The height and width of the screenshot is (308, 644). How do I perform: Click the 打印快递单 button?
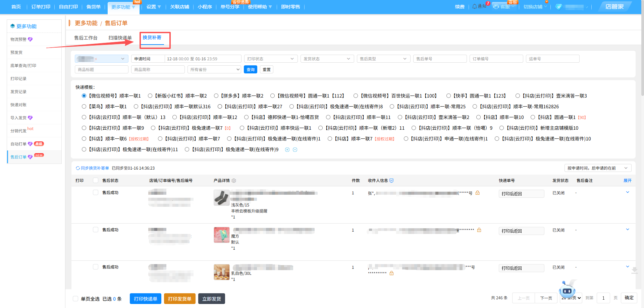[145, 299]
